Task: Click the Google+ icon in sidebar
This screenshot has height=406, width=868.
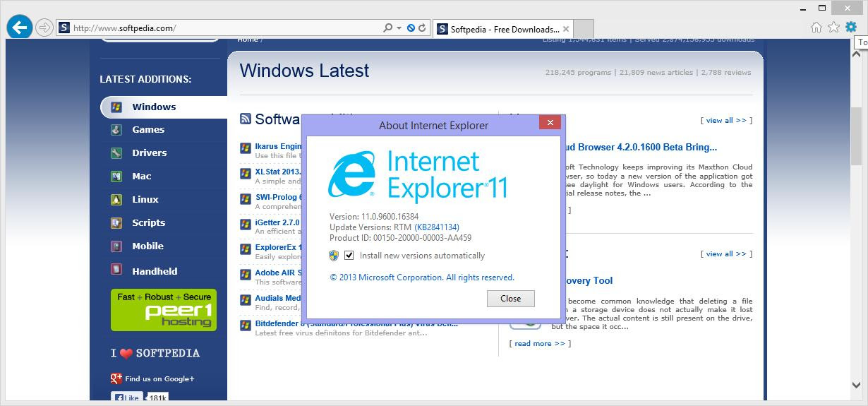Action: pyautogui.click(x=116, y=378)
